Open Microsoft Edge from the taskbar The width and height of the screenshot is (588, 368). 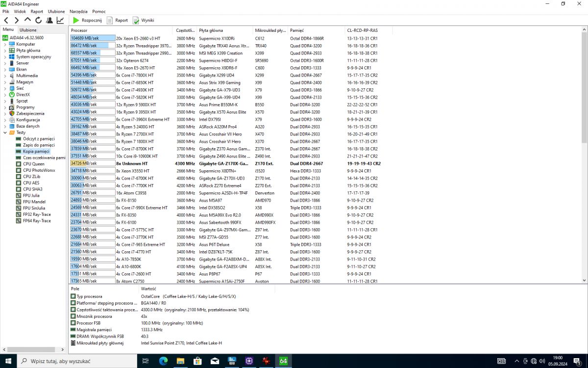(x=163, y=361)
